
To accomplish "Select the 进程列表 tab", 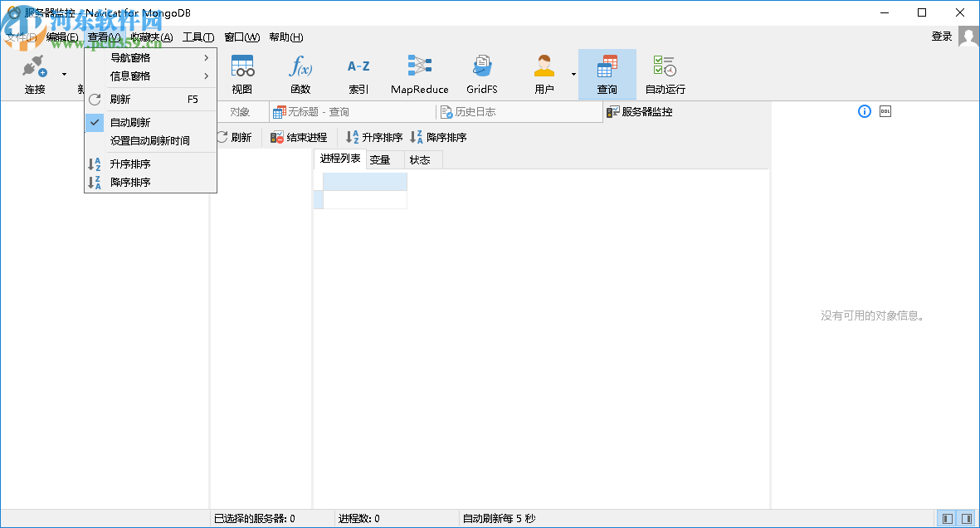I will tap(340, 159).
